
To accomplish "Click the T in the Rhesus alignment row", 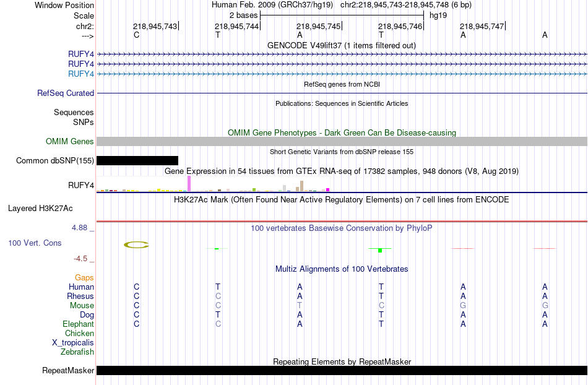I will click(381, 296).
